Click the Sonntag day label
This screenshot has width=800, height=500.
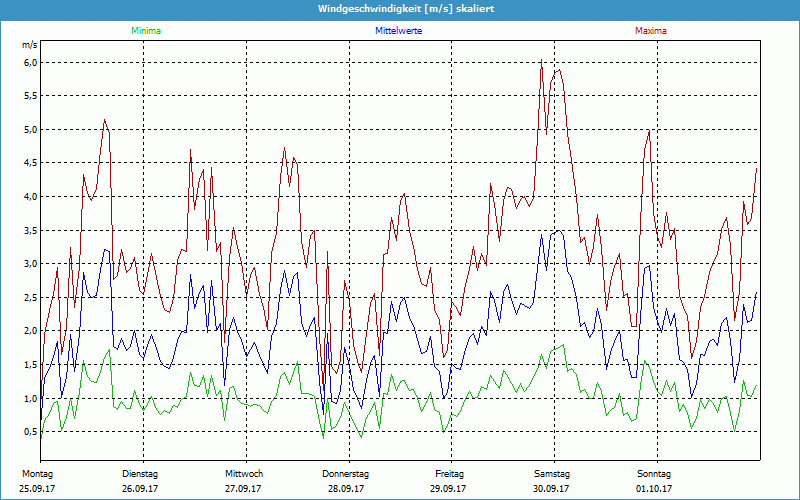[x=654, y=474]
